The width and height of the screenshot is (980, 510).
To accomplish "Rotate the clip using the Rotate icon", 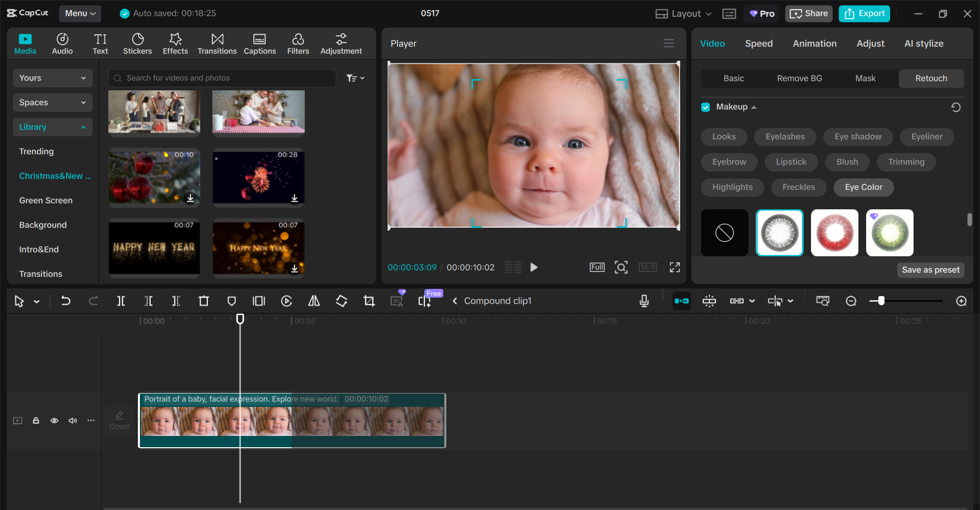I will [341, 301].
